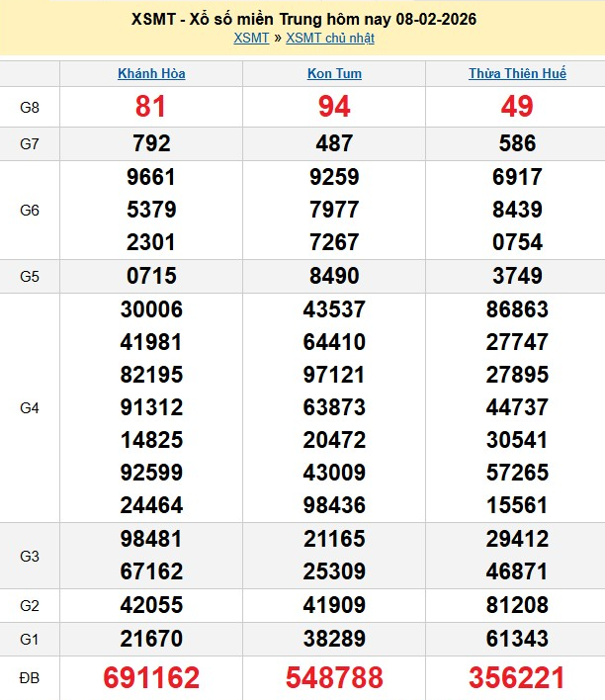
Task: Click the G6 prize row label
Action: [x=30, y=210]
